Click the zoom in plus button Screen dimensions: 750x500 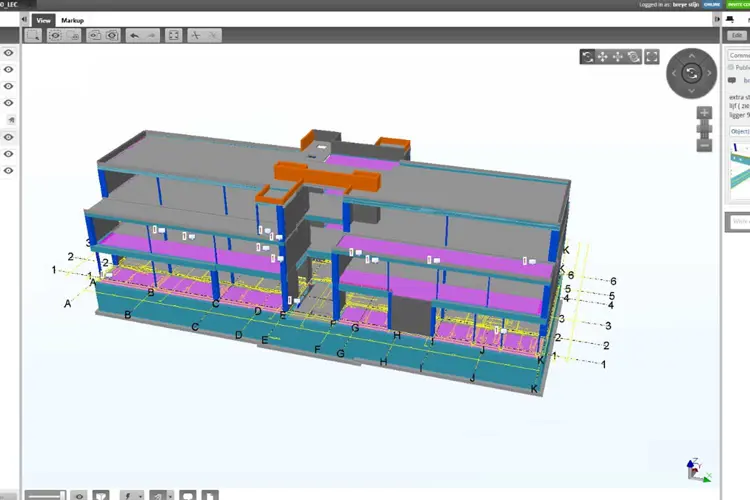pyautogui.click(x=704, y=113)
